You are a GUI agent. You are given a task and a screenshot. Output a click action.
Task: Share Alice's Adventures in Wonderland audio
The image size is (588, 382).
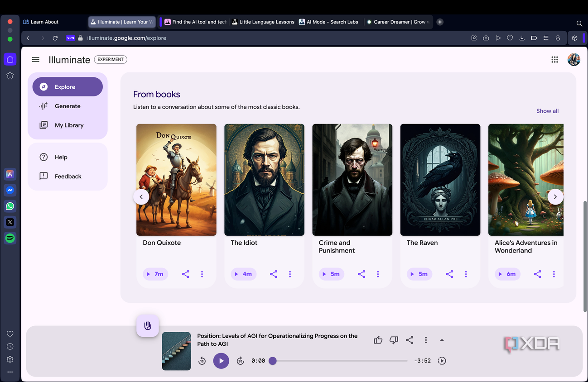(x=537, y=274)
